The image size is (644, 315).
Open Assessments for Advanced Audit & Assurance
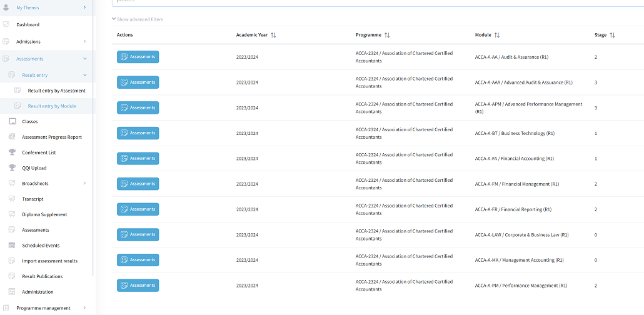(138, 82)
